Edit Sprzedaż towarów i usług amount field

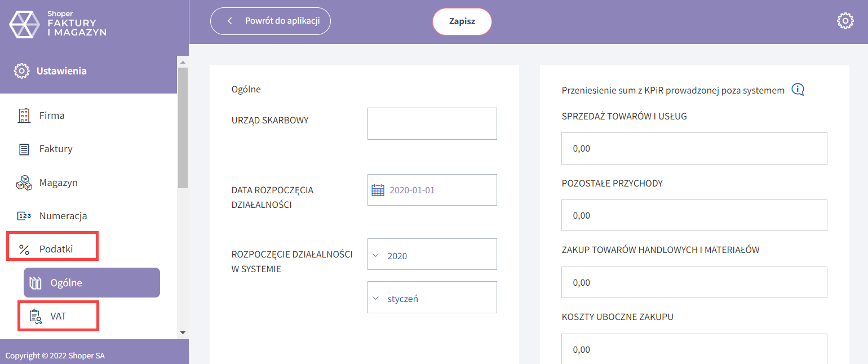pos(694,148)
